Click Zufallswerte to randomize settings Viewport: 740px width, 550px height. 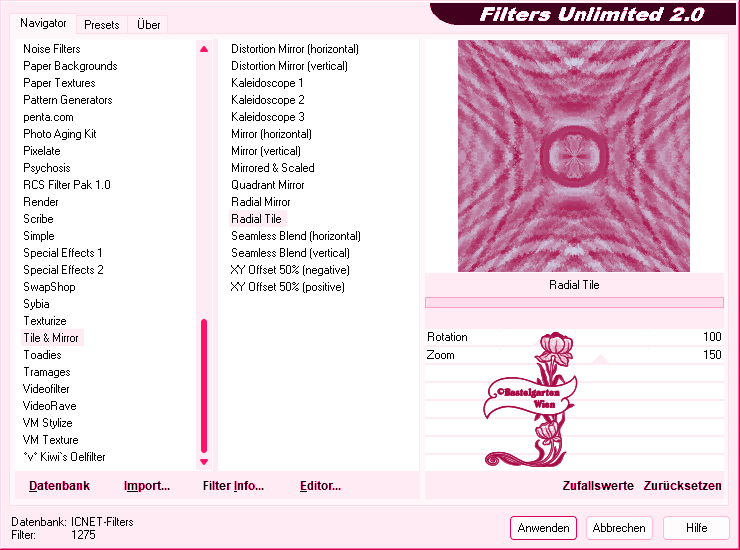[x=598, y=486]
